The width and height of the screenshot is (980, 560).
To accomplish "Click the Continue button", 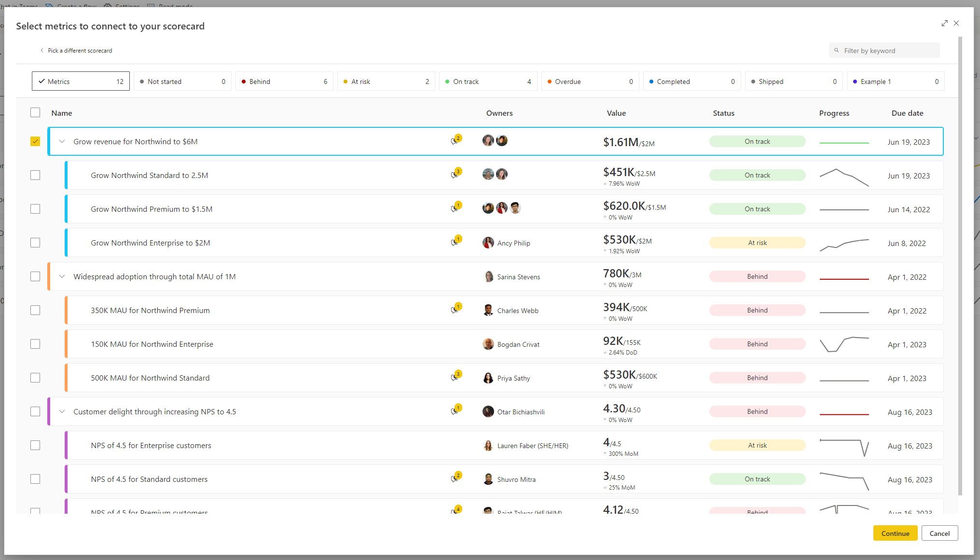I will point(895,533).
